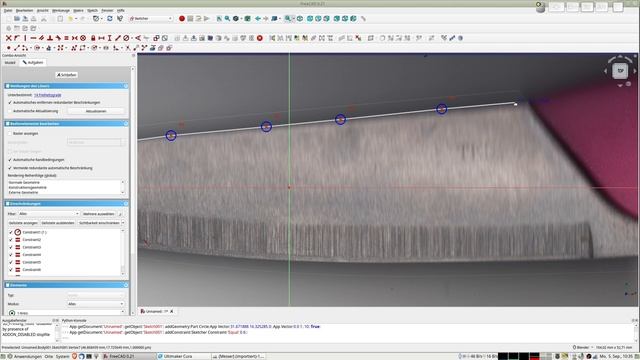The width and height of the screenshot is (640, 360).
Task: Switch to the Aufgaben tab
Action: 33,62
